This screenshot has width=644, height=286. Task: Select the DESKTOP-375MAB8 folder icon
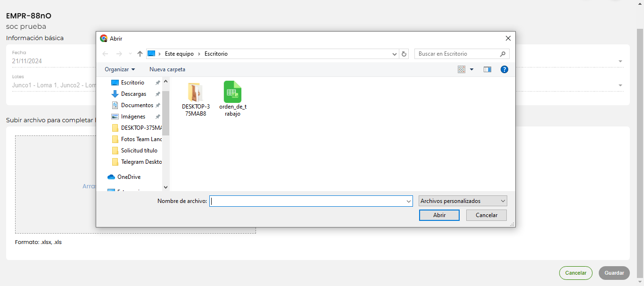[195, 92]
